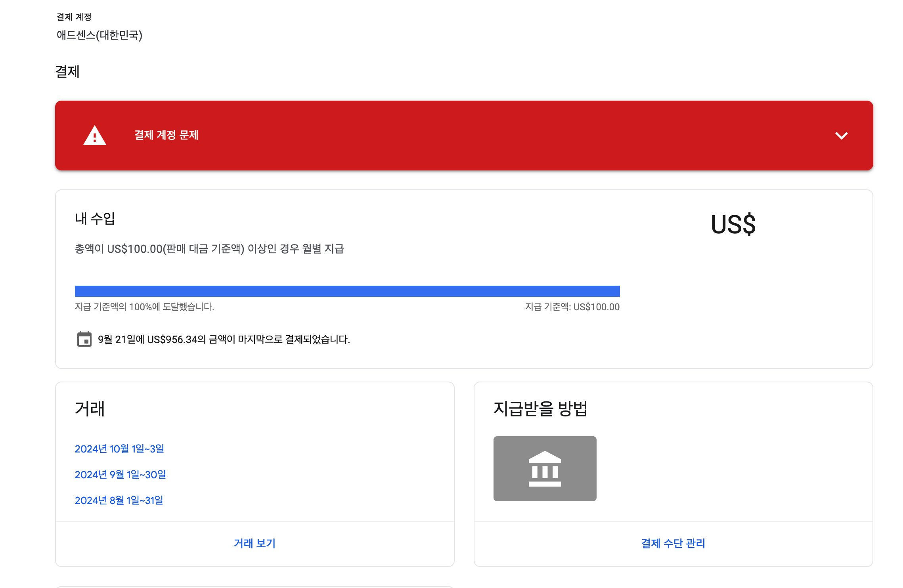The height and width of the screenshot is (588, 903).
Task: Click the 지급 기준액: US$100.00 text
Action: click(572, 307)
